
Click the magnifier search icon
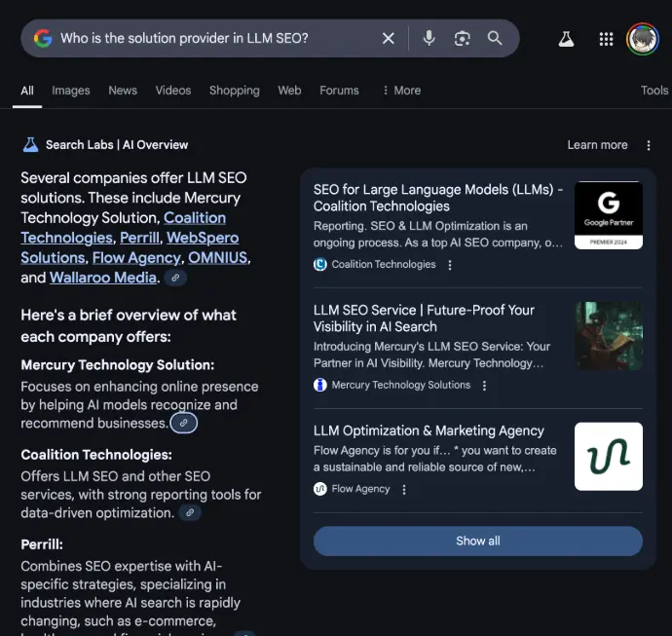[495, 38]
